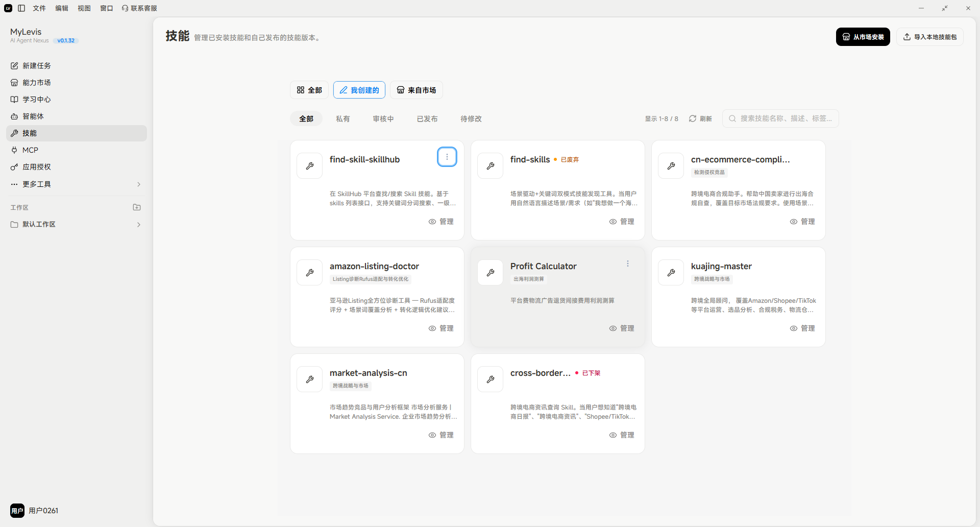Click the user avatar 用户0261
The height and width of the screenshot is (527, 980).
pos(17,511)
